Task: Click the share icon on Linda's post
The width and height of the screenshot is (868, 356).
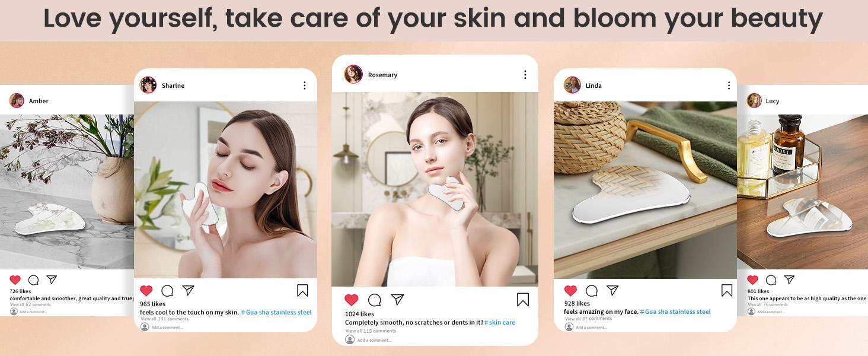Action: click(612, 290)
